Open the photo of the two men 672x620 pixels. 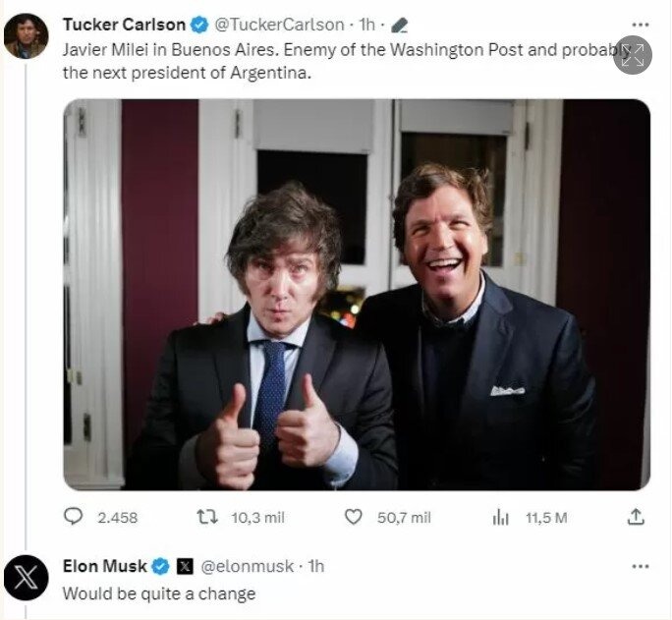click(x=357, y=295)
